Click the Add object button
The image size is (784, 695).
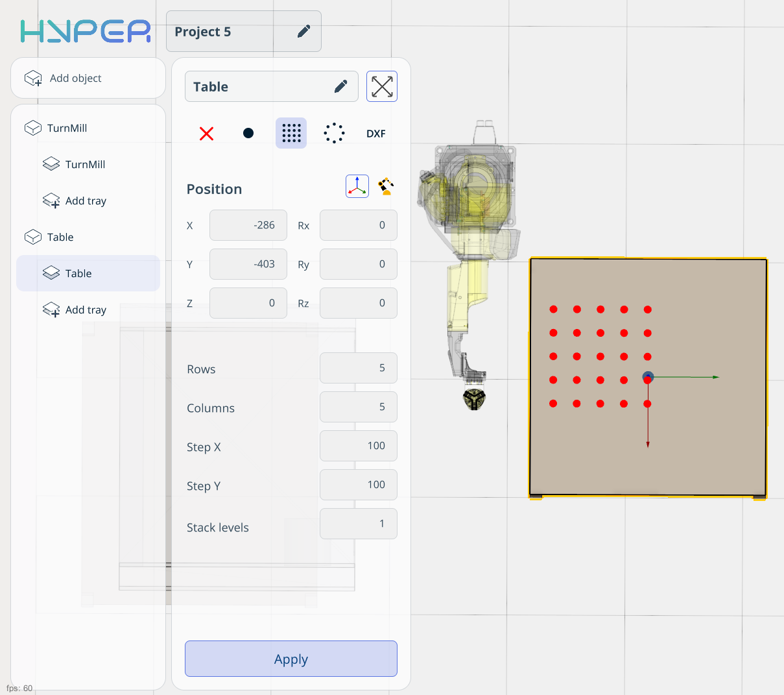pos(76,78)
